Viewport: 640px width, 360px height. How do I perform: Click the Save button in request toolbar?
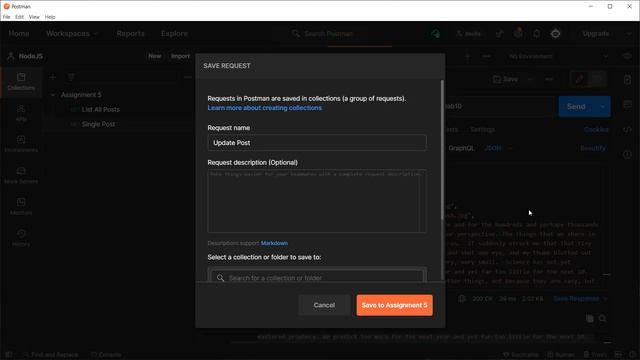506,79
